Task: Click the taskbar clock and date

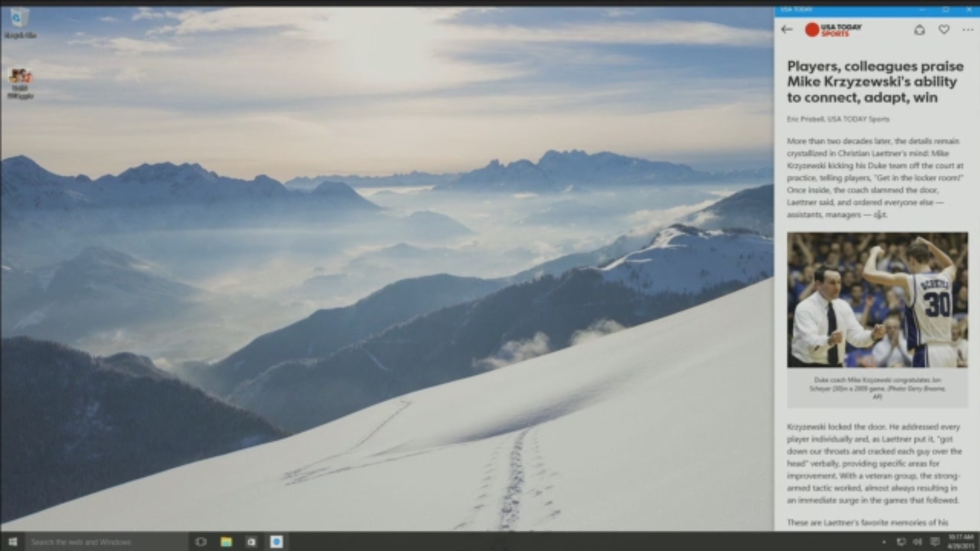Action: (961, 542)
